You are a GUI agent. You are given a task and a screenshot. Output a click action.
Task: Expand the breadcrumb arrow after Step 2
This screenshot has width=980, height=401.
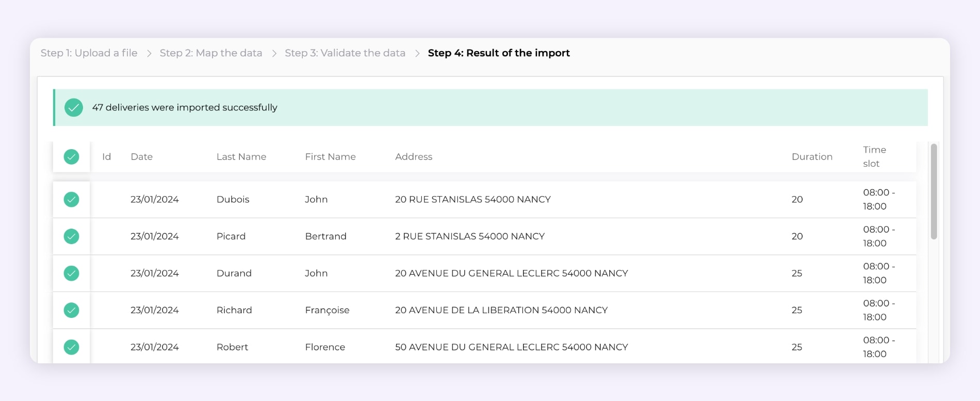[274, 53]
